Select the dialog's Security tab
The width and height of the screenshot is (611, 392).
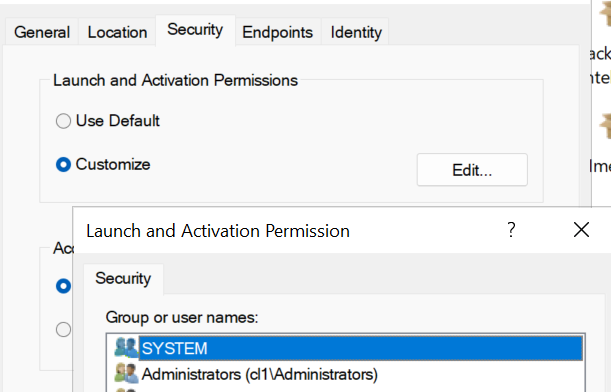tap(123, 279)
